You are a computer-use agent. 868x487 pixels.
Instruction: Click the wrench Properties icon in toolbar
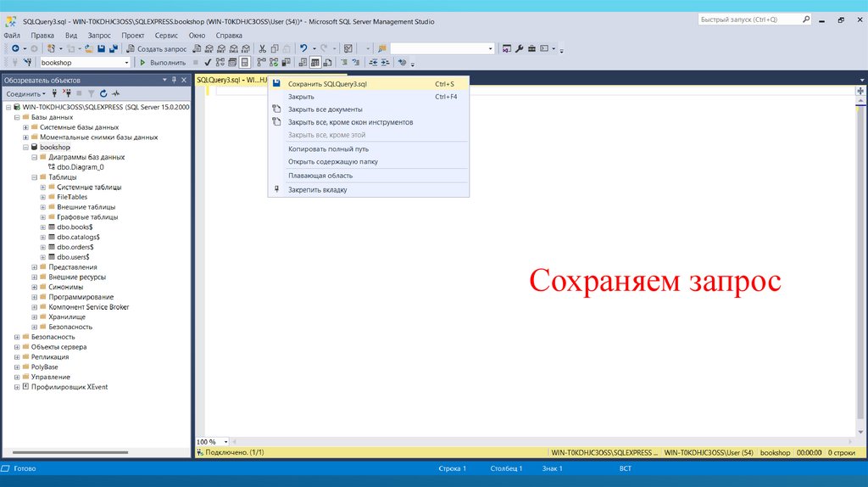[x=520, y=49]
